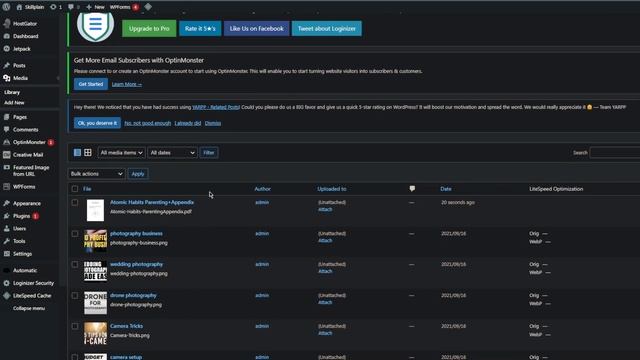This screenshot has height=360, width=640.
Task: Select the Camera Tricks row checkbox
Action: [x=75, y=326]
